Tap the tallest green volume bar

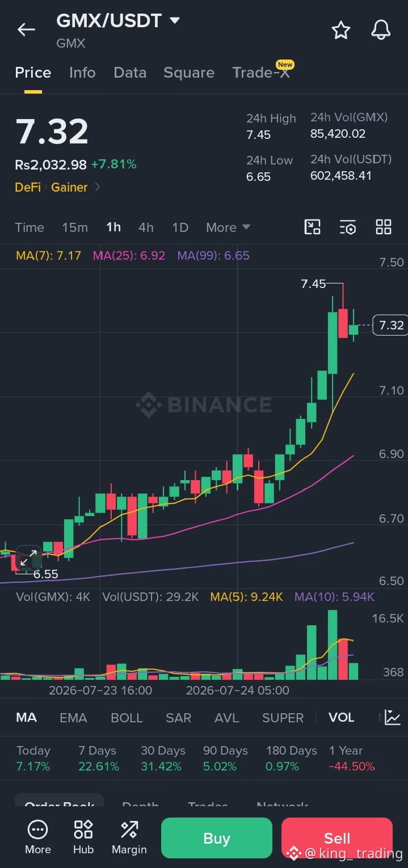tap(333, 645)
